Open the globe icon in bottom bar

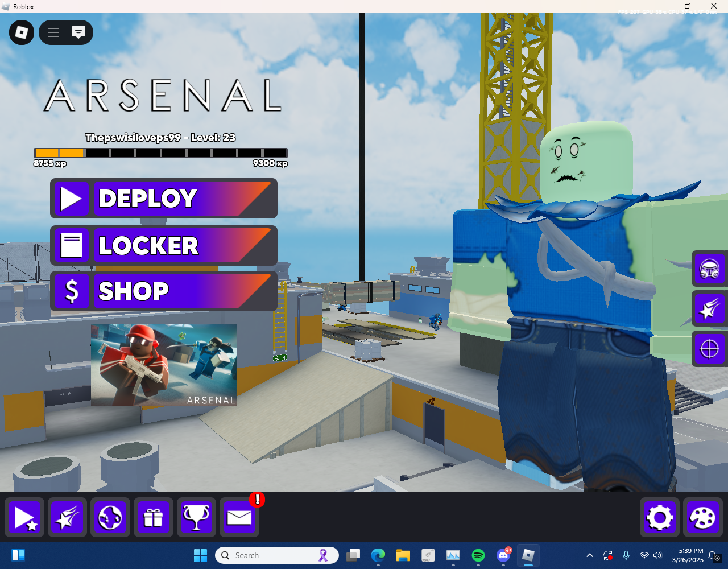(110, 517)
